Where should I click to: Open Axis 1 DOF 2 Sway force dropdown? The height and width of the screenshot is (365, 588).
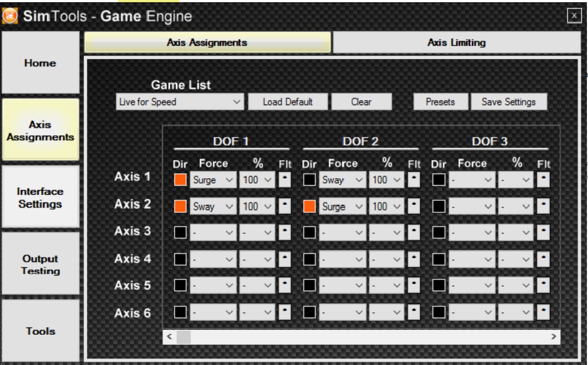[x=342, y=180]
